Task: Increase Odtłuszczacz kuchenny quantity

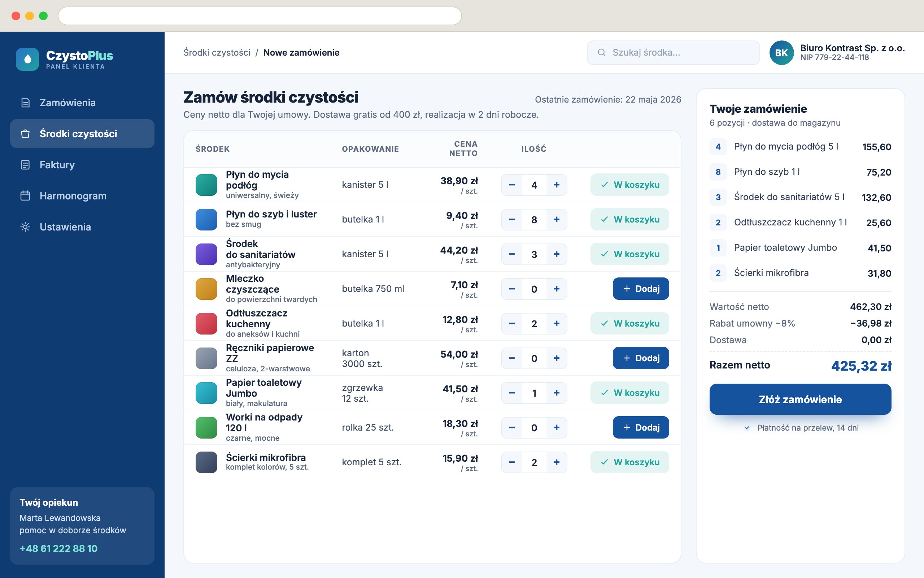Action: pos(557,323)
